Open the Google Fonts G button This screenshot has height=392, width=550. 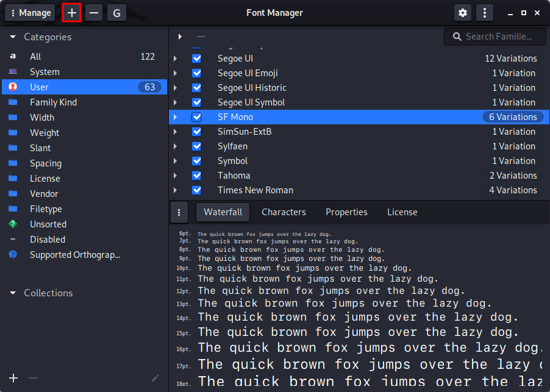pos(116,13)
